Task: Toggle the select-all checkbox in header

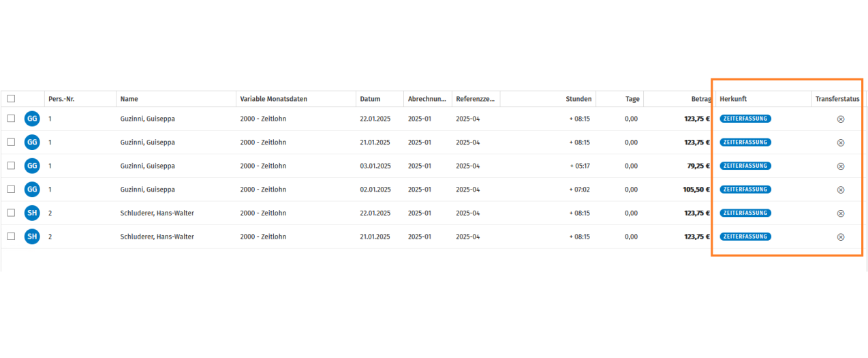Action: [11, 99]
